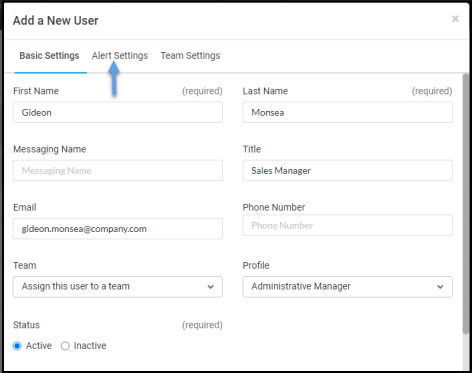
Task: Open the Team dropdown to assign a team
Action: [x=118, y=287]
